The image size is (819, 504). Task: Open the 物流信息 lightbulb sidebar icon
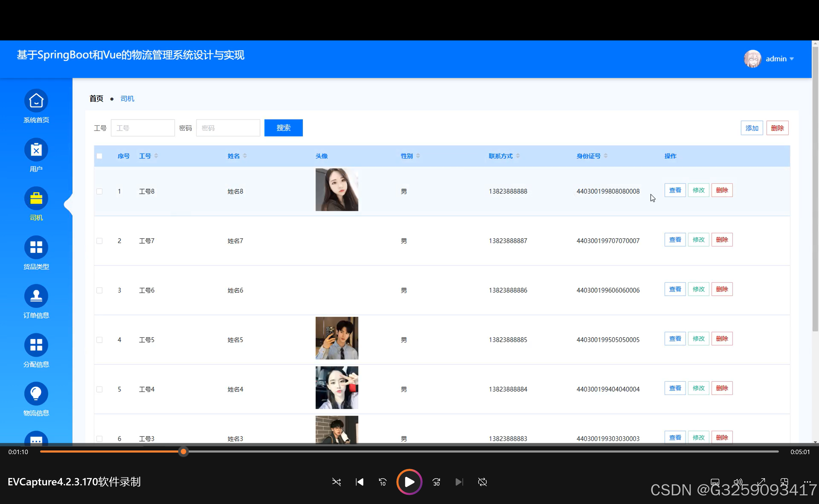tap(36, 394)
